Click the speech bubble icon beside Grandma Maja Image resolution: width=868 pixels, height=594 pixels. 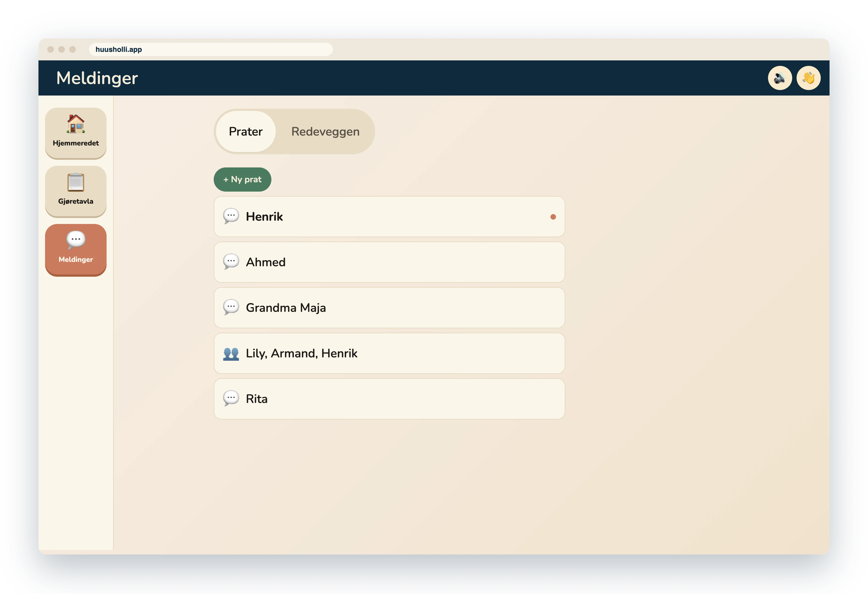point(231,307)
